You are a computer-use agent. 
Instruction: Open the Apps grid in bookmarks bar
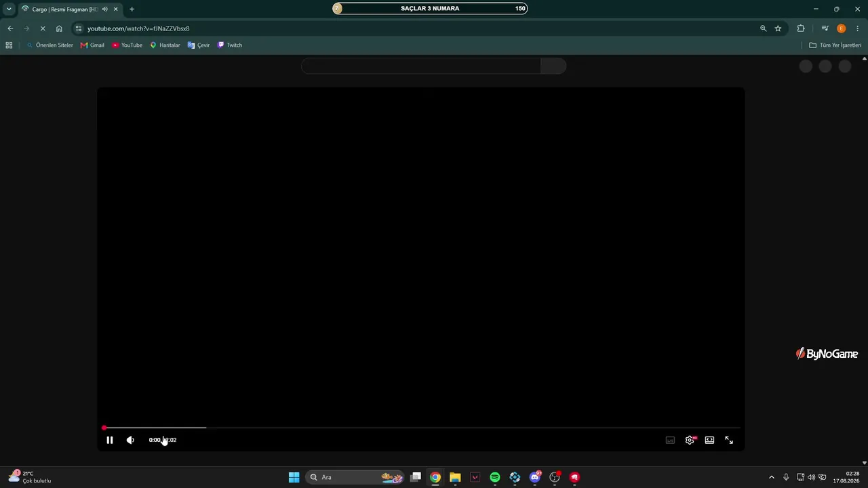click(x=9, y=45)
